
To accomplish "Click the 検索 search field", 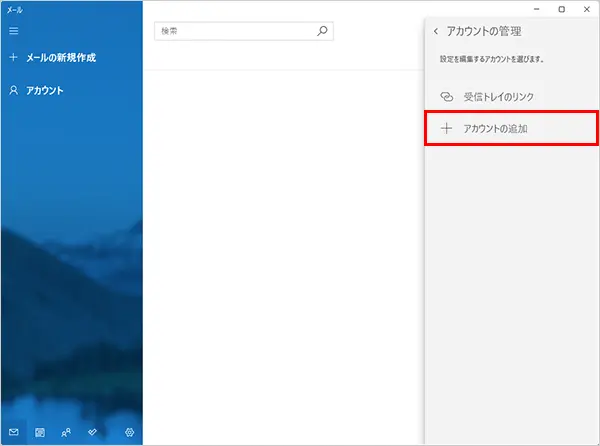I will pyautogui.click(x=244, y=31).
